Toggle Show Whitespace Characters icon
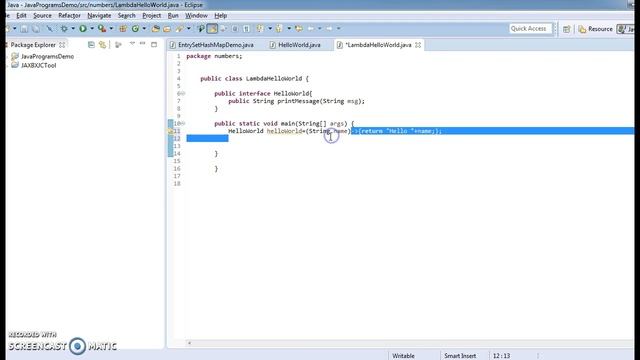Viewport: 640px width, 360px height. point(246,29)
